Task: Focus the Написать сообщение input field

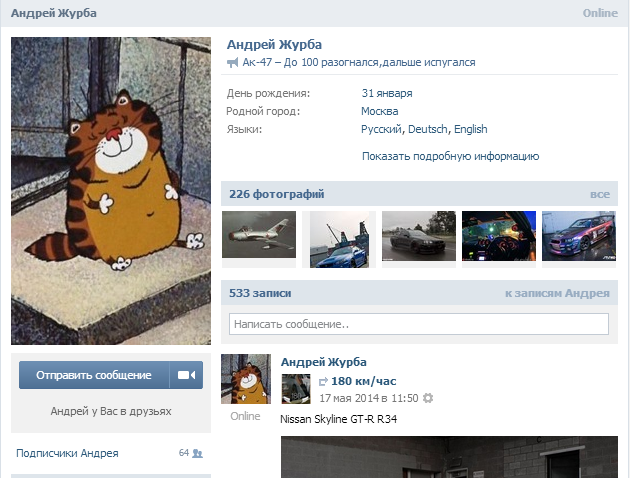Action: (419, 324)
